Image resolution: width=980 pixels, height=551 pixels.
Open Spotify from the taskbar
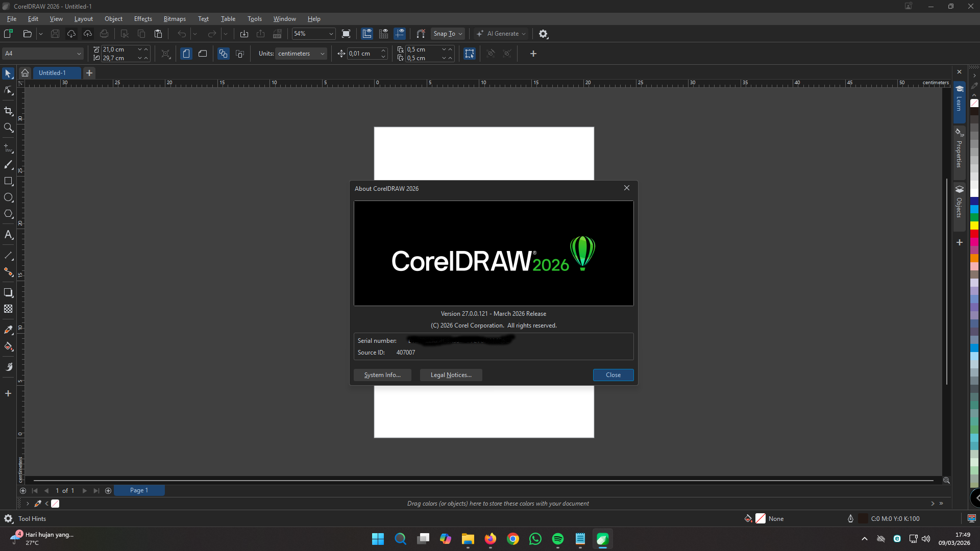(x=558, y=539)
